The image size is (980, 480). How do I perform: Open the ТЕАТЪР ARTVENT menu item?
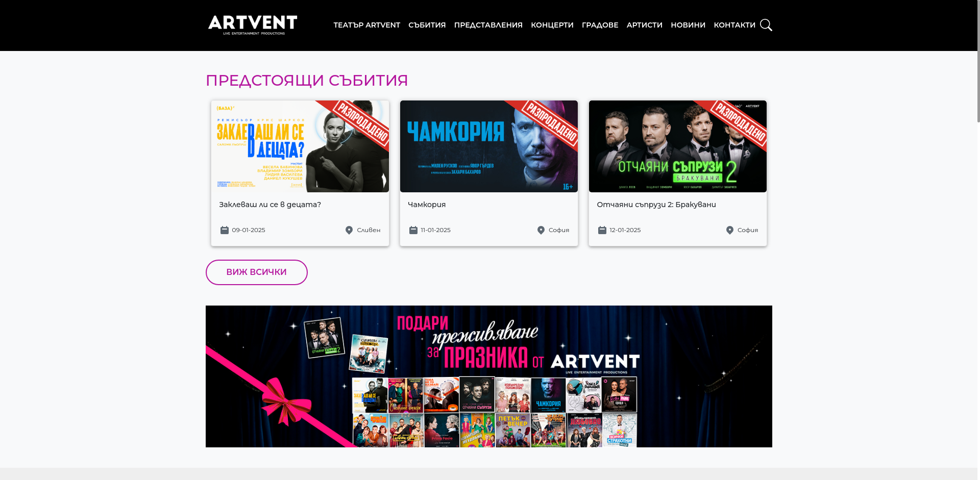367,25
